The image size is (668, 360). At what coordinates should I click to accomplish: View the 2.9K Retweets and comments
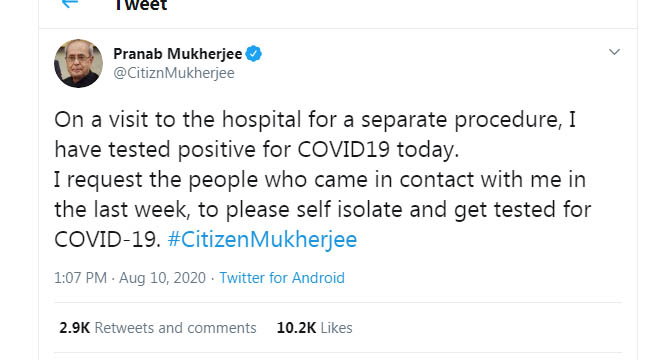[158, 328]
